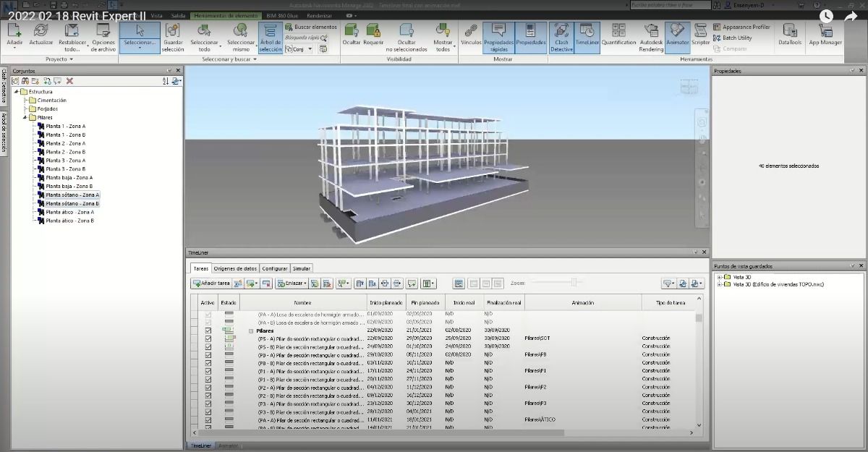
Task: Expand the Cimentación folder in Conjuntos
Action: pos(26,101)
